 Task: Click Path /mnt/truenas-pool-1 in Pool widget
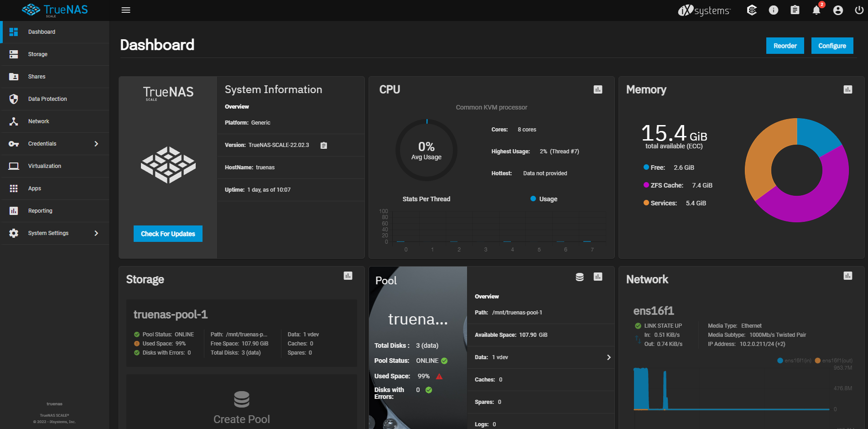[x=509, y=313]
